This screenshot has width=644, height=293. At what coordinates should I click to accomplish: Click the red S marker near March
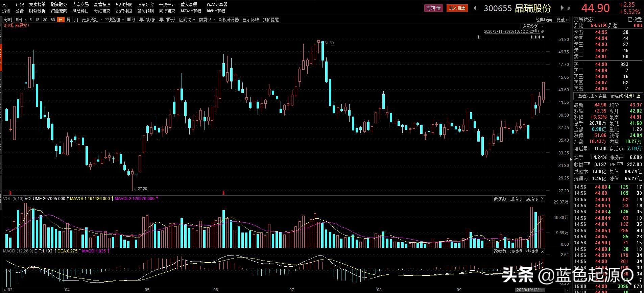pyautogui.click(x=10, y=192)
